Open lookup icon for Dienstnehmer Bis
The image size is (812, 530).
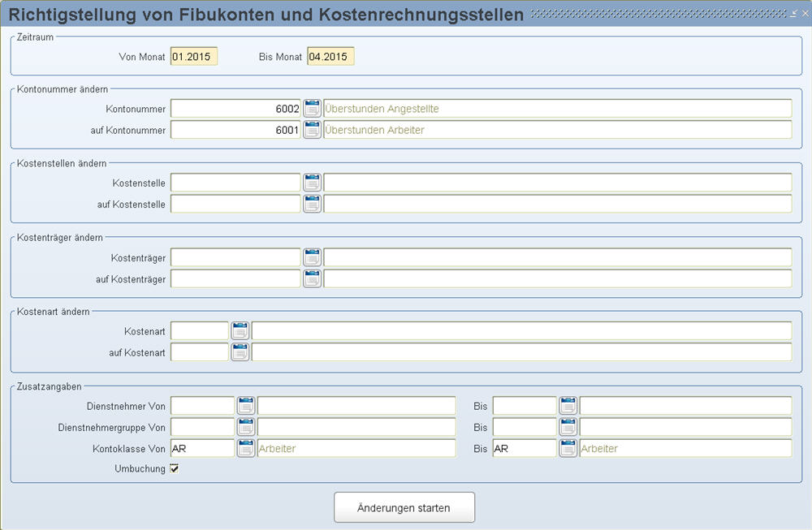[568, 406]
